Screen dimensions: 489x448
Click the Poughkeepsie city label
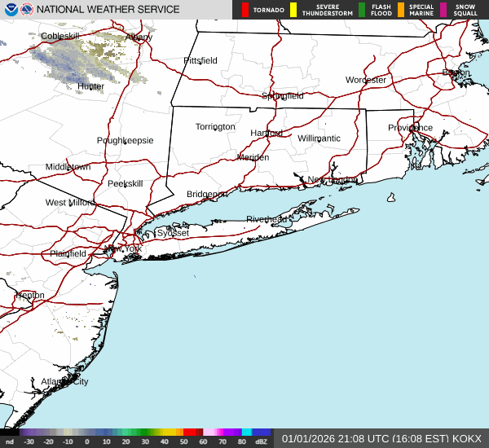(x=125, y=140)
